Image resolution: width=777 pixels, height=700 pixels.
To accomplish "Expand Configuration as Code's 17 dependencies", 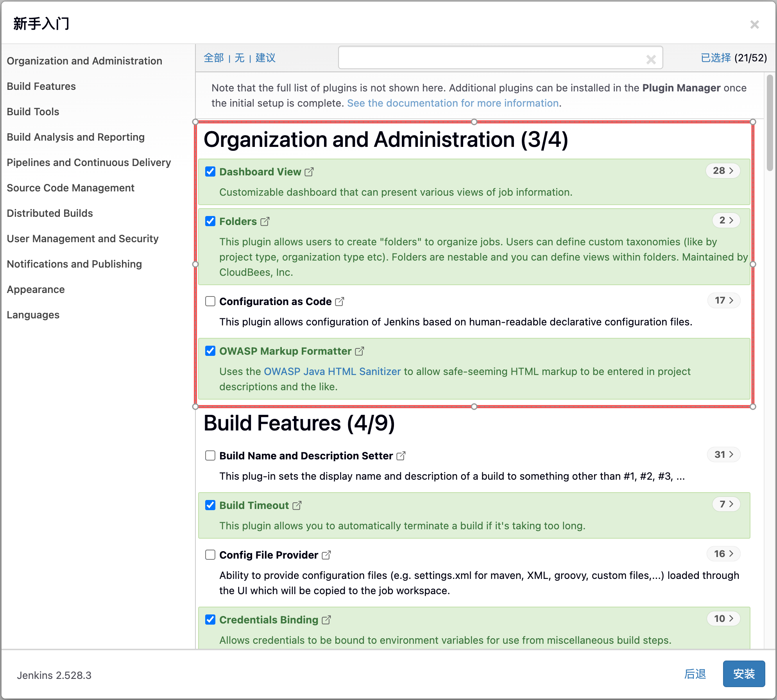I will 723,300.
